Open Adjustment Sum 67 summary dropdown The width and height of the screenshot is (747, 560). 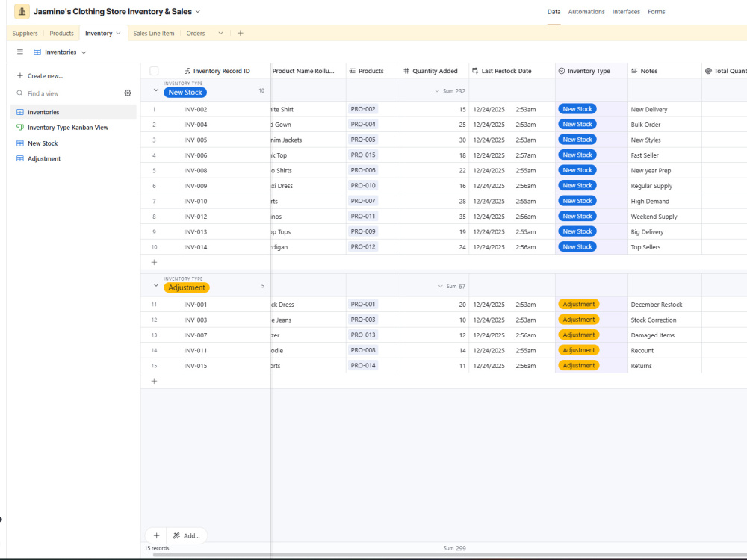coord(451,286)
